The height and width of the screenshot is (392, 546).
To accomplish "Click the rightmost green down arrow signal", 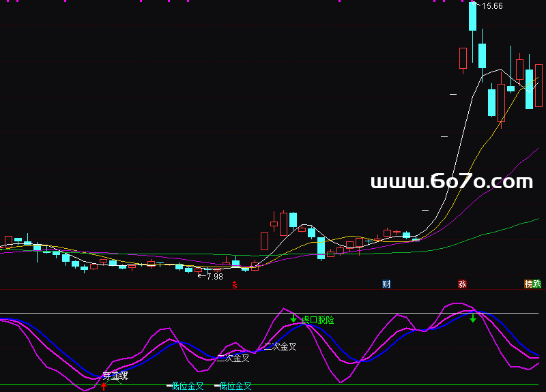I will coord(472,318).
